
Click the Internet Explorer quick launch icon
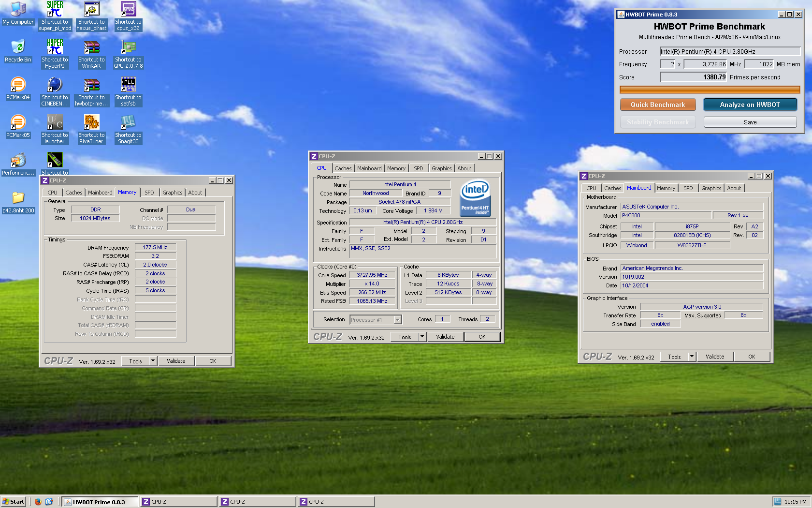coord(49,502)
